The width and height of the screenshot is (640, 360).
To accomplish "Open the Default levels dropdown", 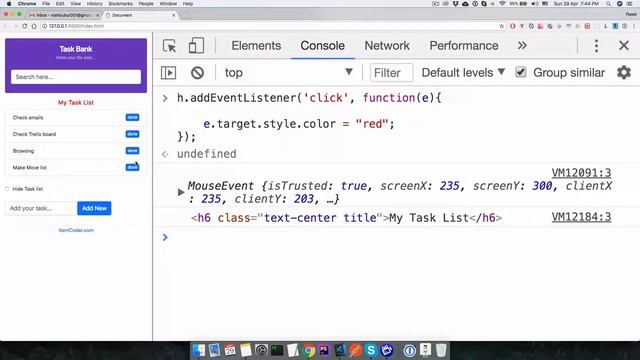I will point(463,73).
